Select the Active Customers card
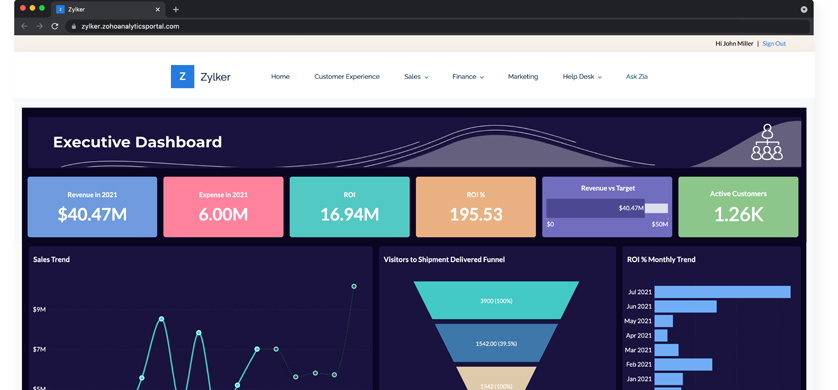Image resolution: width=838 pixels, height=390 pixels. coord(738,207)
